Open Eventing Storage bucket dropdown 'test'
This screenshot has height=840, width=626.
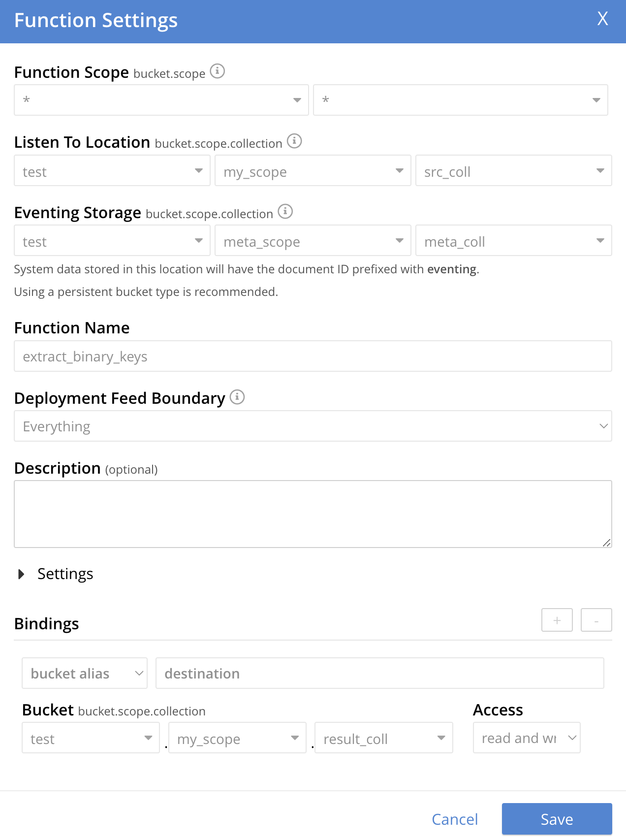112,240
